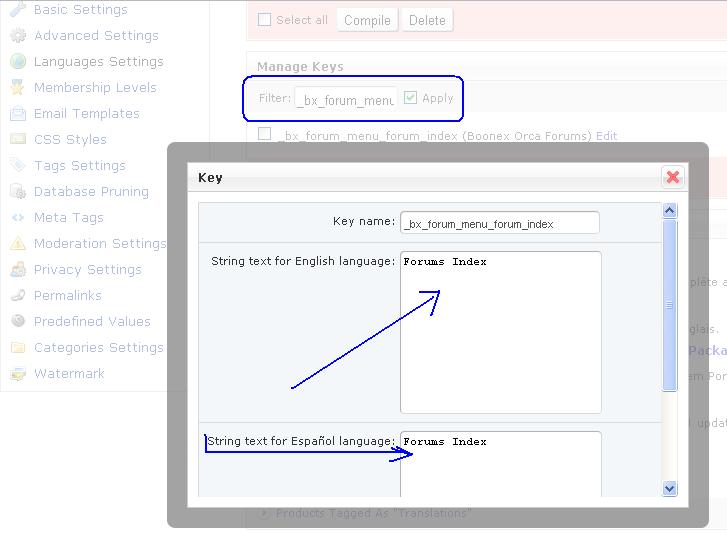The image size is (727, 534).
Task: Click the Español language string textarea
Action: tap(501, 464)
